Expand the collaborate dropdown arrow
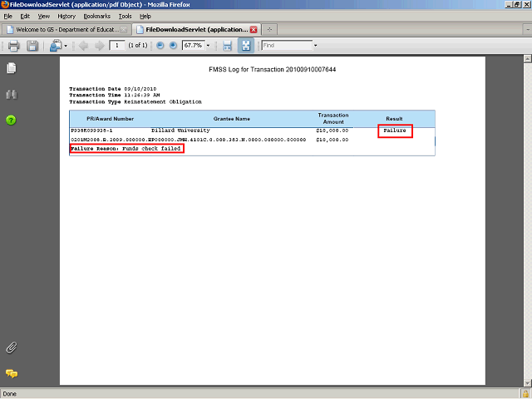The width and height of the screenshot is (532, 399). pos(66,46)
